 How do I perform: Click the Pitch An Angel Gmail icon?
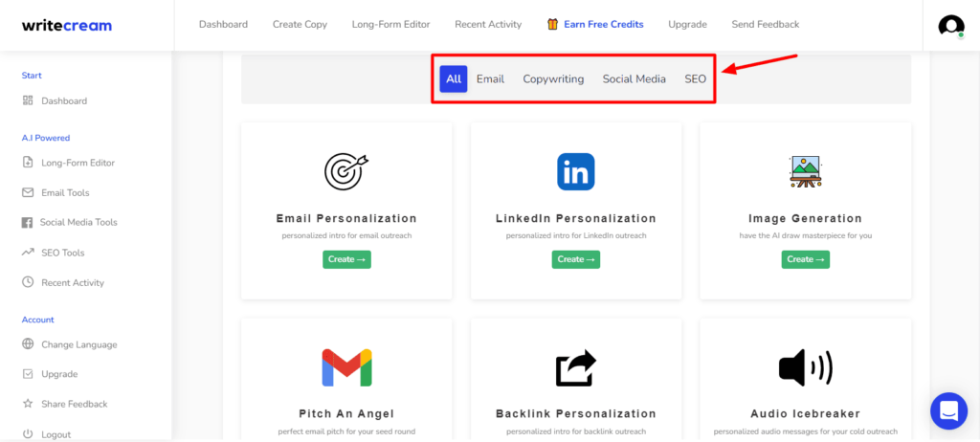point(346,368)
